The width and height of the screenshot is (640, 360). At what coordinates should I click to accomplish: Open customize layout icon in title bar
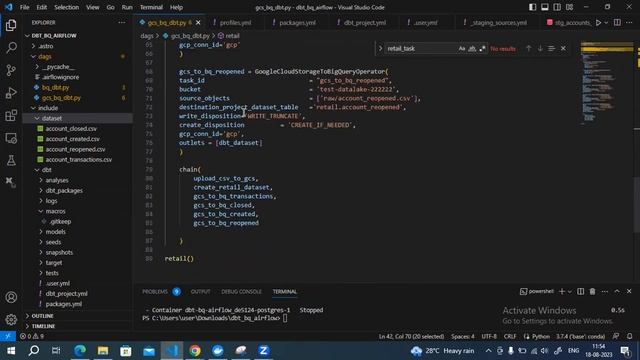pos(569,7)
